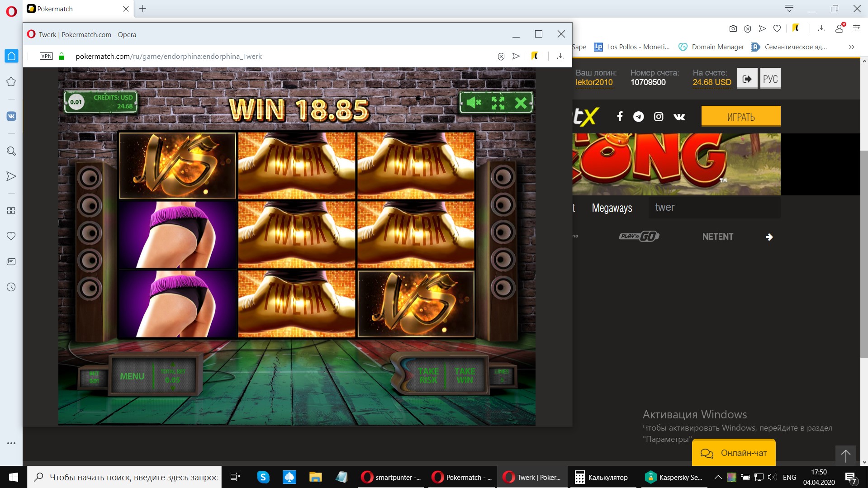Open the Facebook social icon
Viewport: 868px width, 488px height.
tap(620, 117)
